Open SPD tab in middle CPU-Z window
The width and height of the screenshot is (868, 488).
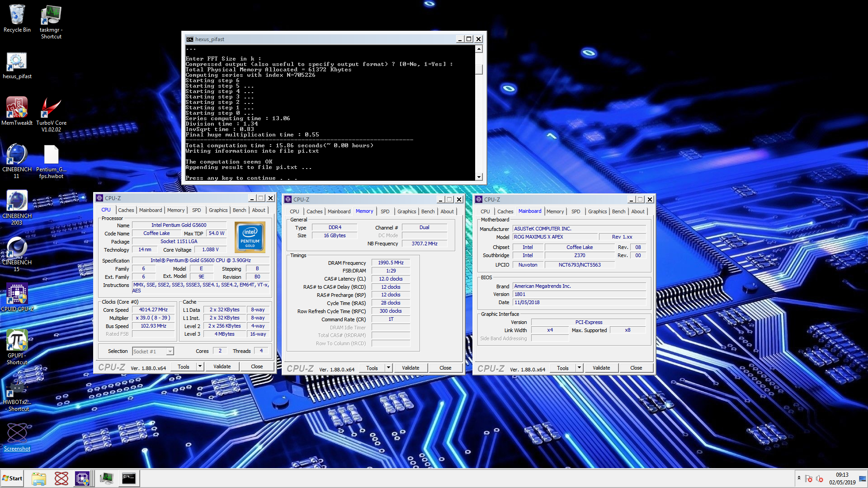click(x=385, y=211)
